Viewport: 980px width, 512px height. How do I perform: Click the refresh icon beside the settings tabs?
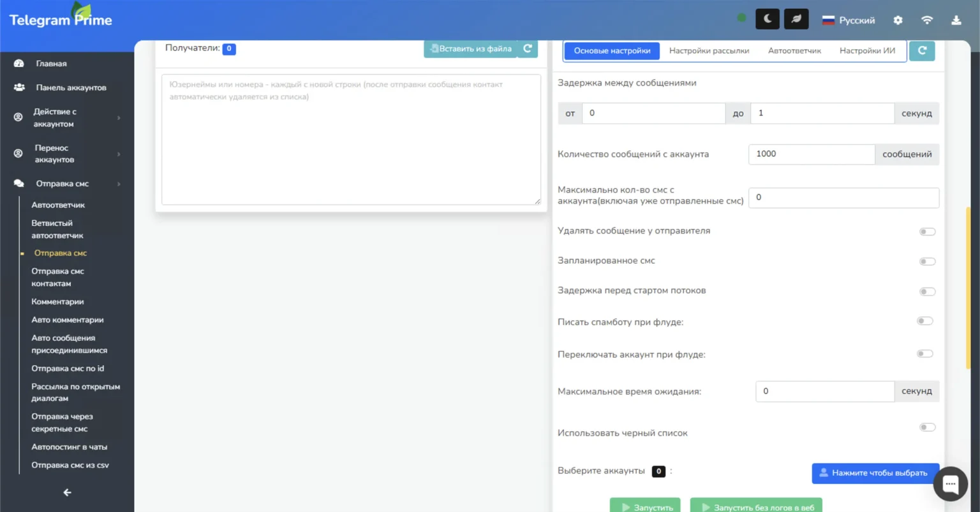point(922,50)
